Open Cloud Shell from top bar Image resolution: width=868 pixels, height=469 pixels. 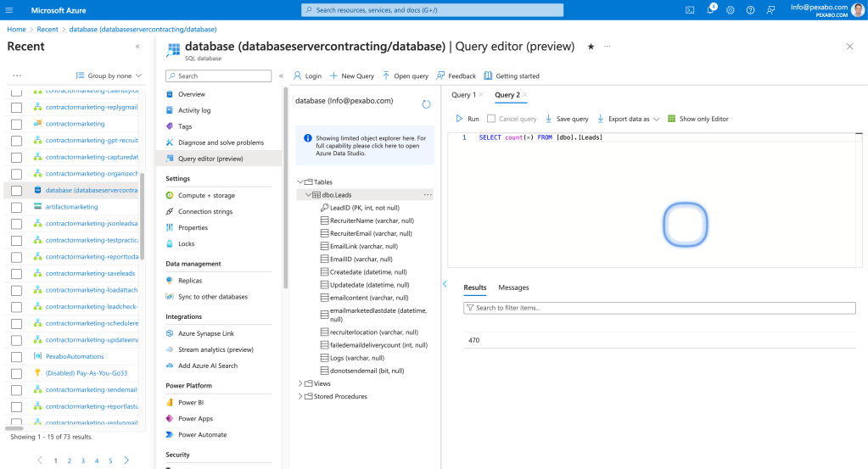690,10
